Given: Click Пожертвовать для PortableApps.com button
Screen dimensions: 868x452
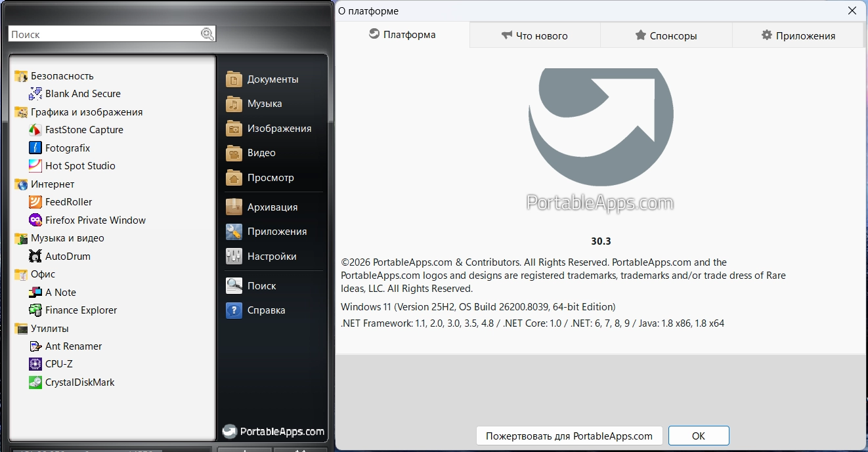Looking at the screenshot, I should pyautogui.click(x=569, y=436).
